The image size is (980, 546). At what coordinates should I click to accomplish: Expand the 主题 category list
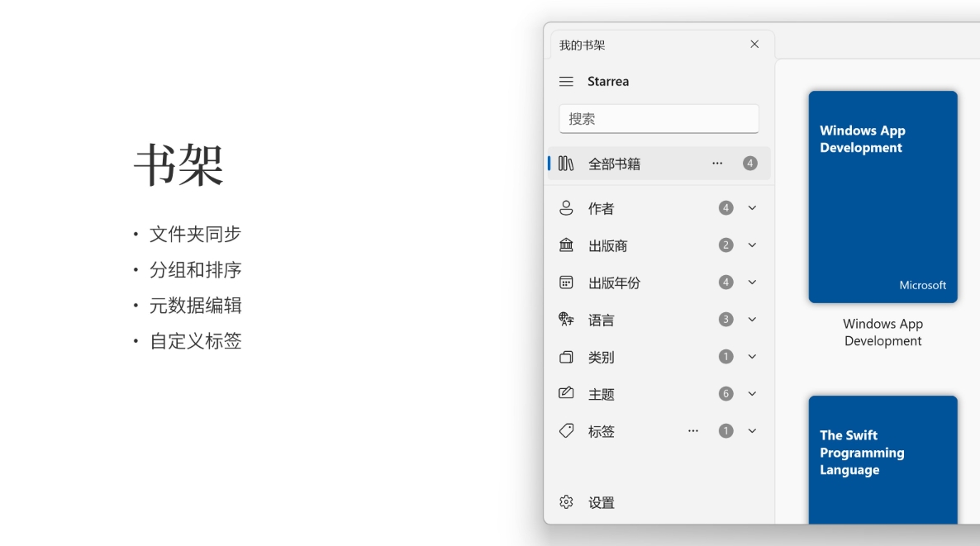pos(751,394)
